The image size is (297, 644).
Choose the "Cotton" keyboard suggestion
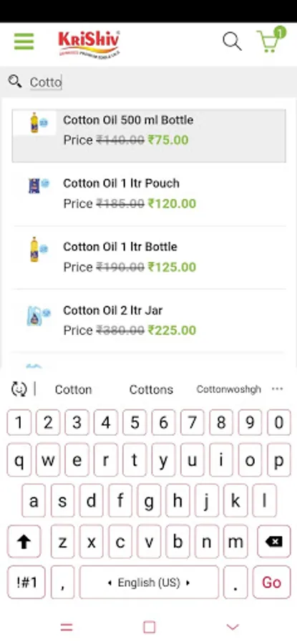[x=73, y=389]
